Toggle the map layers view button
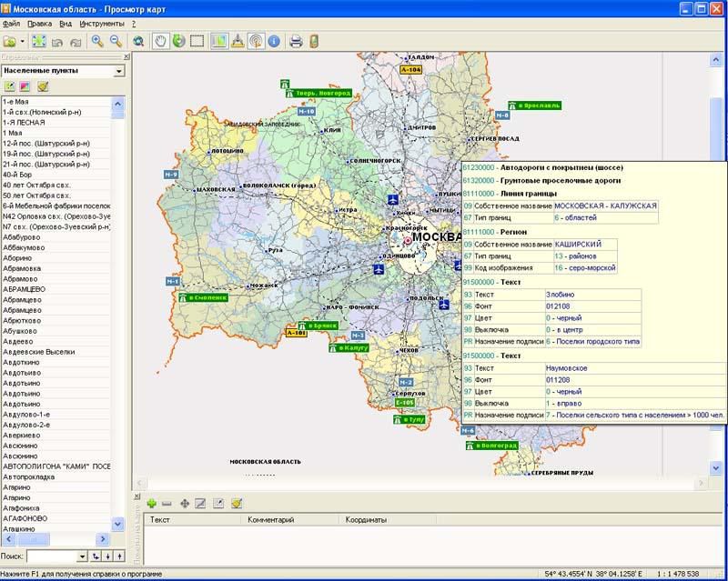Viewport: 728px width, 581px height. (x=219, y=41)
